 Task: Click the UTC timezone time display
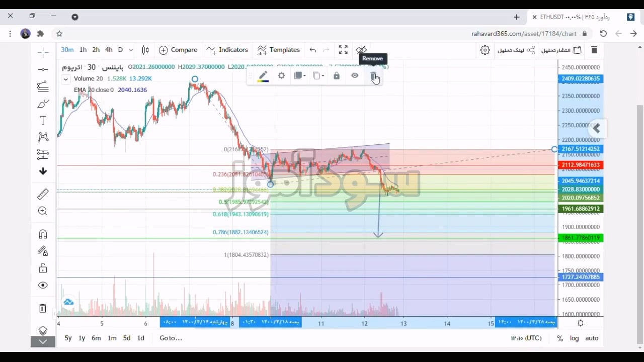click(526, 338)
